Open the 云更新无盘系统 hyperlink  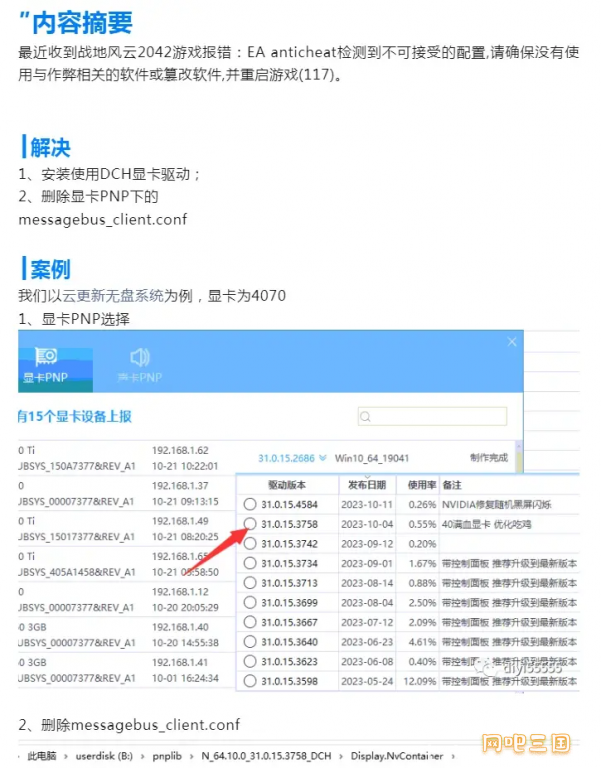[113, 296]
